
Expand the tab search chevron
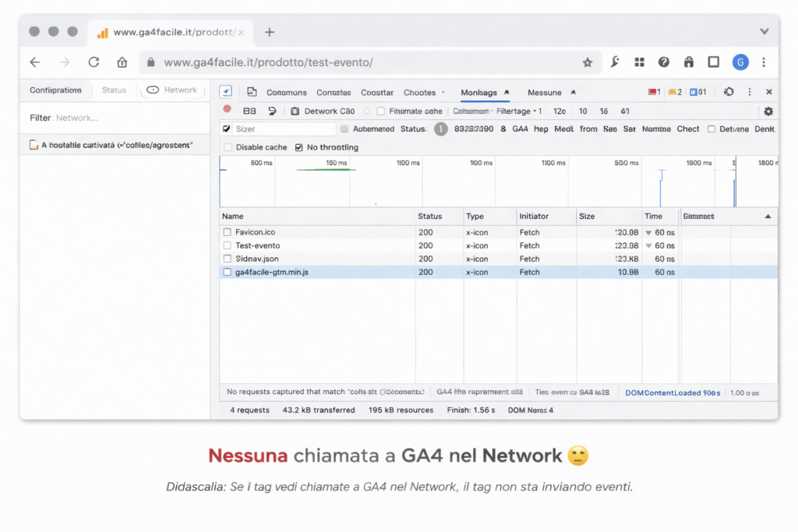pos(764,31)
